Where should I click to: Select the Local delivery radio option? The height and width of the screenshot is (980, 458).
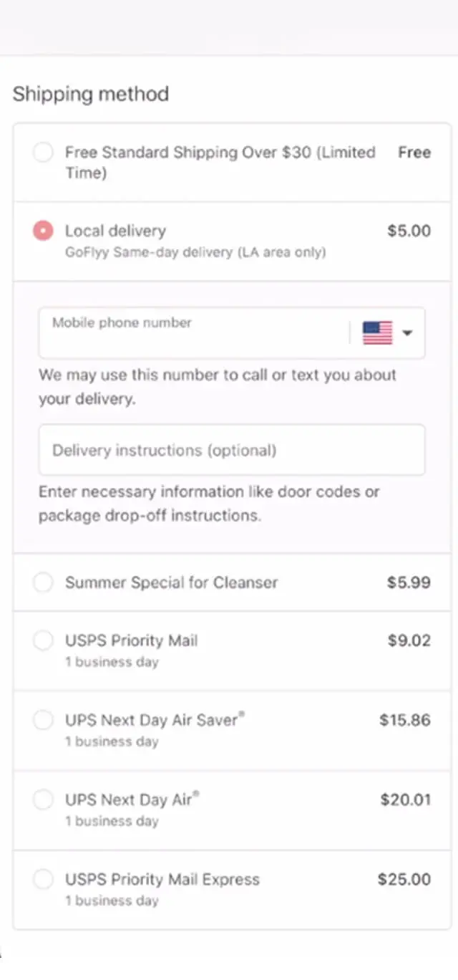[43, 231]
